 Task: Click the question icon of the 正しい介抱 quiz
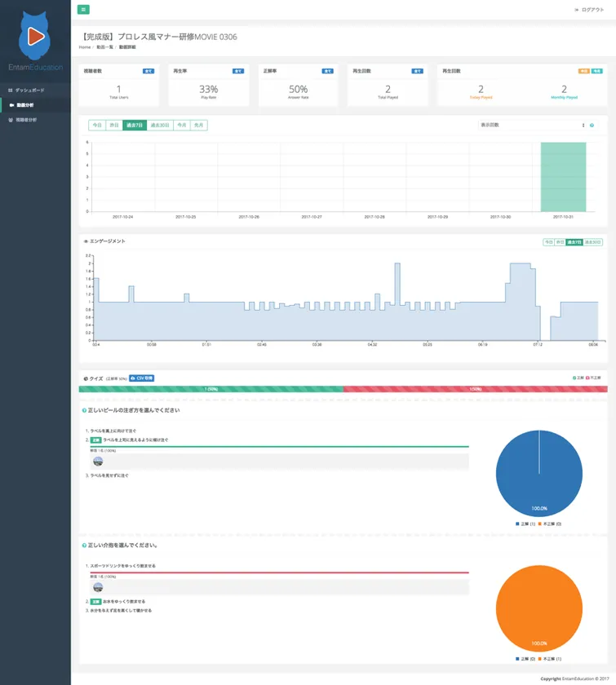[x=84, y=545]
